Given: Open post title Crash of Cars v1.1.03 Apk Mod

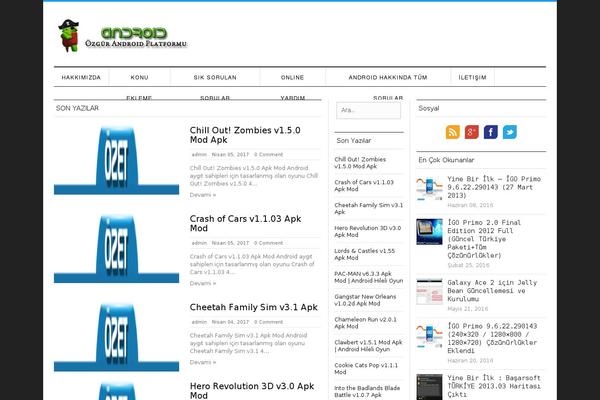Looking at the screenshot, I should [245, 223].
